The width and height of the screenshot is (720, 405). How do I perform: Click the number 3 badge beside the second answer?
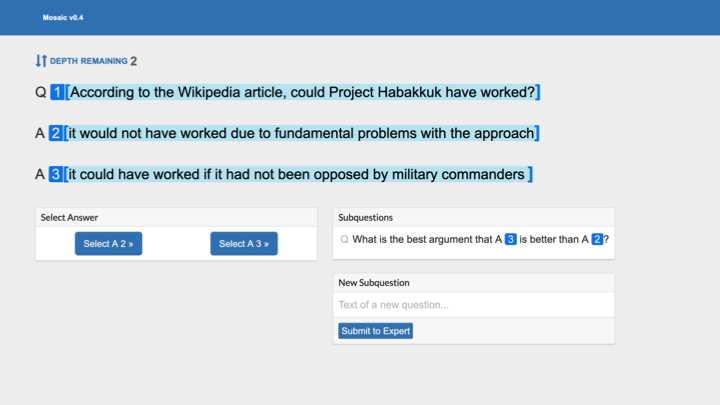(x=56, y=175)
